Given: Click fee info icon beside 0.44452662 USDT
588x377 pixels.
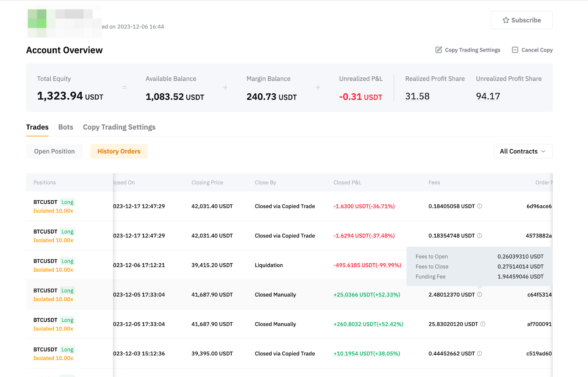Looking at the screenshot, I should [480, 354].
